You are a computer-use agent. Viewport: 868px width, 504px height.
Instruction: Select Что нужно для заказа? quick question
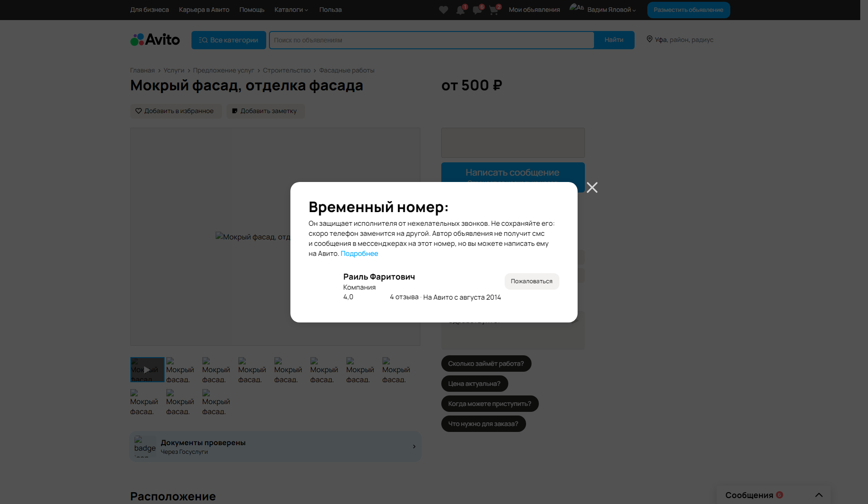click(483, 424)
